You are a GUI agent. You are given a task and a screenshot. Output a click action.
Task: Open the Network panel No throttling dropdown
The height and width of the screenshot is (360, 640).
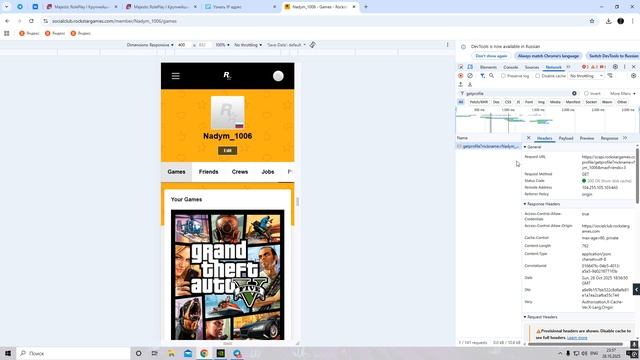pos(586,76)
